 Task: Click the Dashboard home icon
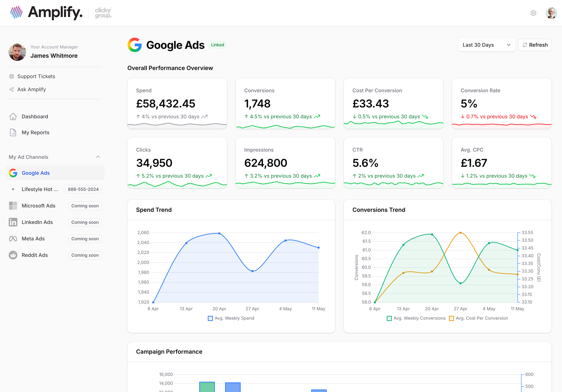13,117
